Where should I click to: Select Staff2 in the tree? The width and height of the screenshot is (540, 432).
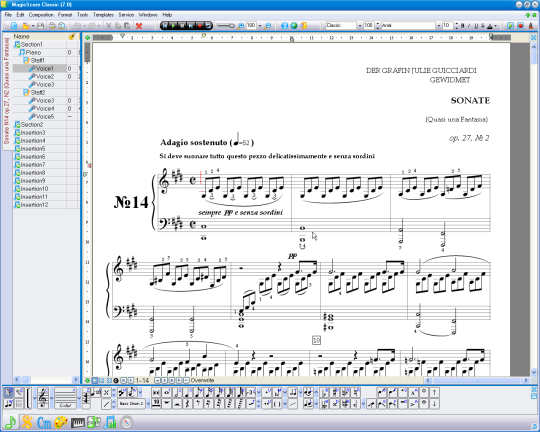(x=38, y=92)
